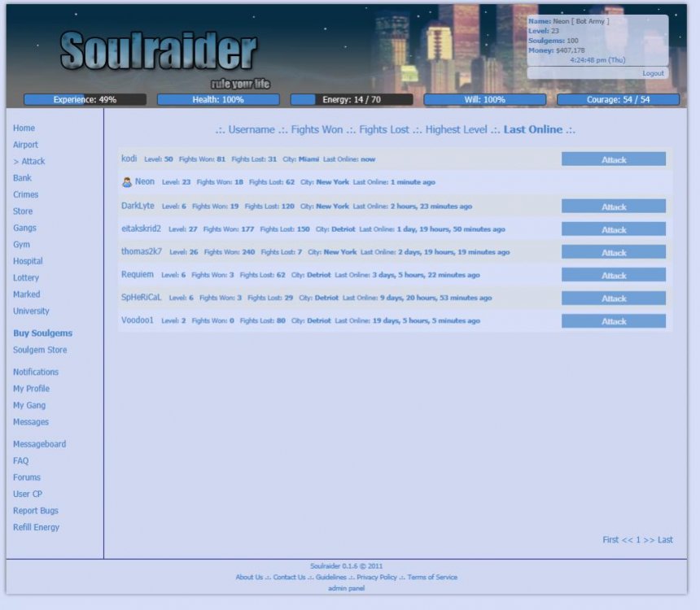Click the Energy progress bar
The width and height of the screenshot is (700, 610).
tap(352, 100)
